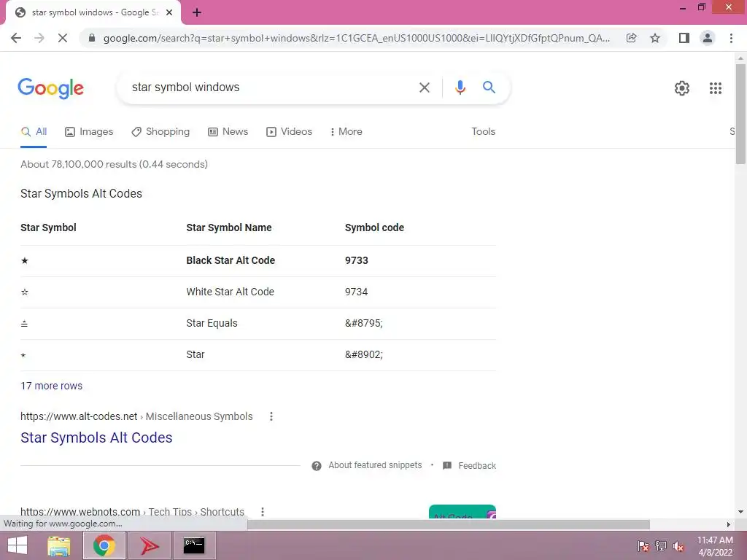The height and width of the screenshot is (560, 747).
Task: Open a new browser tab
Action: click(197, 13)
